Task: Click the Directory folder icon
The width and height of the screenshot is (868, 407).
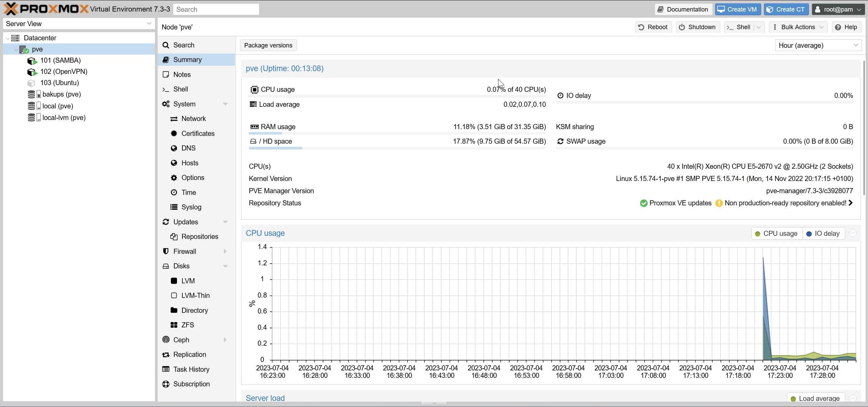Action: click(x=174, y=310)
